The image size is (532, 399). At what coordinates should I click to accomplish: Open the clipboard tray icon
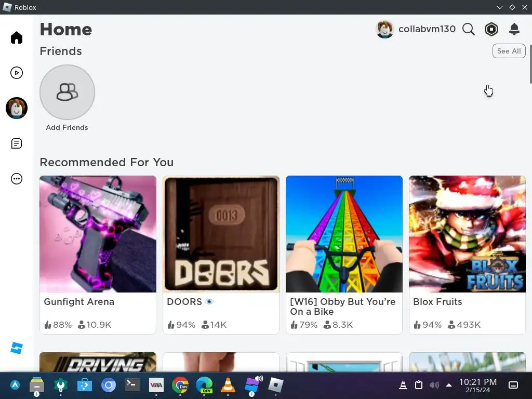pos(419,385)
